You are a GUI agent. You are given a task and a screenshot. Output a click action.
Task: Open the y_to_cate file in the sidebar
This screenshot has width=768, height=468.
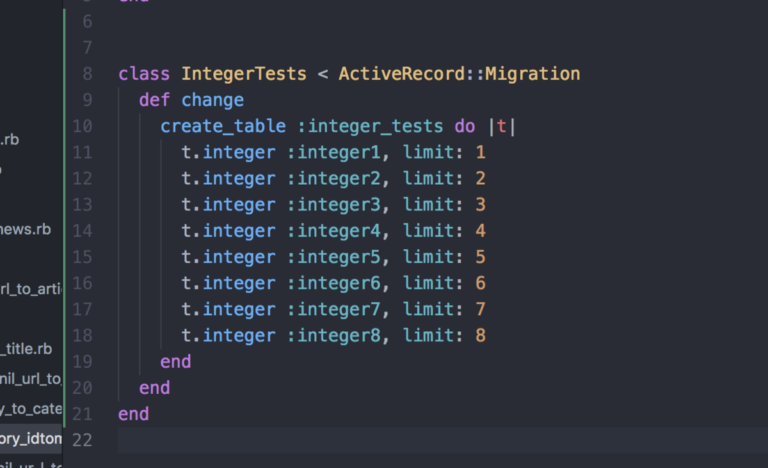31,409
